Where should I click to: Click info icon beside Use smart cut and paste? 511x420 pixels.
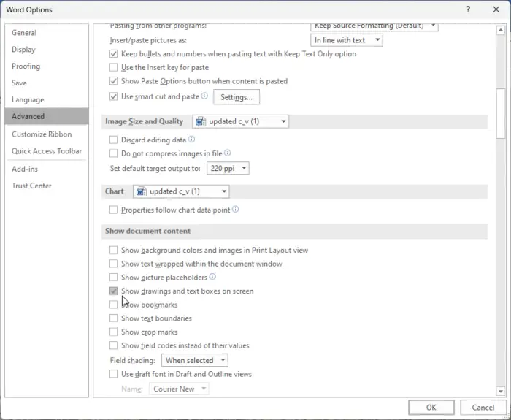tap(204, 96)
